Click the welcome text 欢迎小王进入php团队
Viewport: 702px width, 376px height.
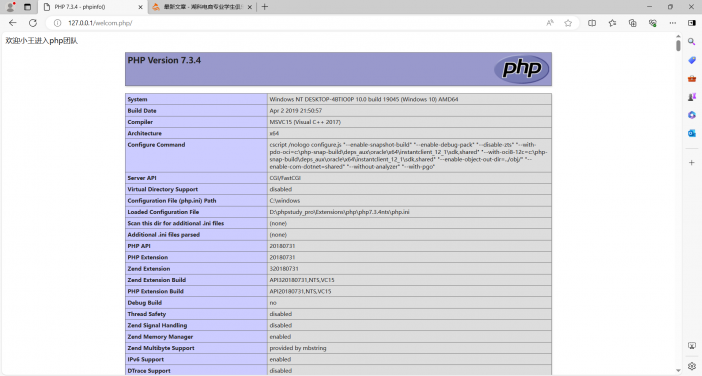coord(42,41)
